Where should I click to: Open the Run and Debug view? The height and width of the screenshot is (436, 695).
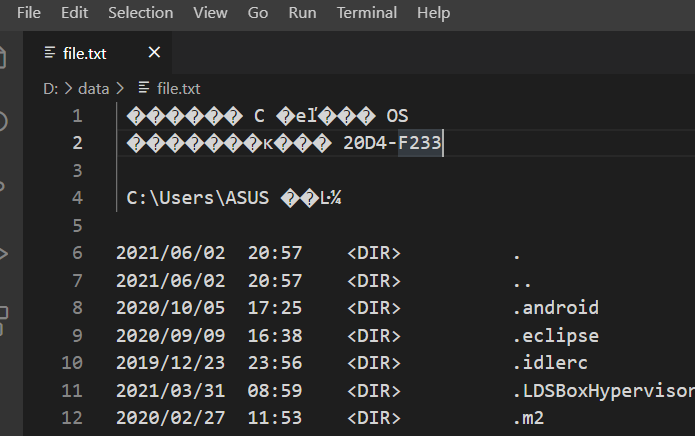[4, 252]
